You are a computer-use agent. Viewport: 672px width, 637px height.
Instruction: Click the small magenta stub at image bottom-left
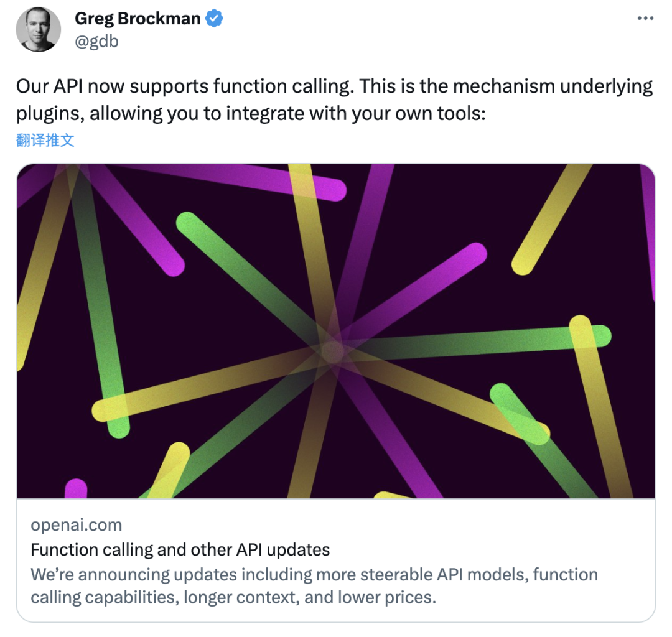click(x=76, y=488)
